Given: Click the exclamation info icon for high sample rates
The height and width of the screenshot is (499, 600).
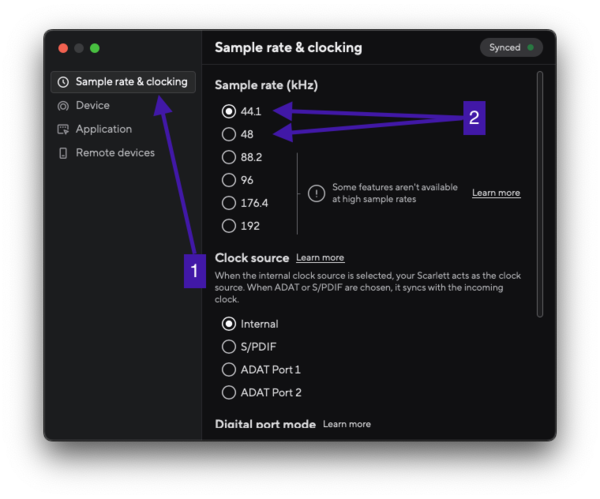Looking at the screenshot, I should tap(316, 193).
